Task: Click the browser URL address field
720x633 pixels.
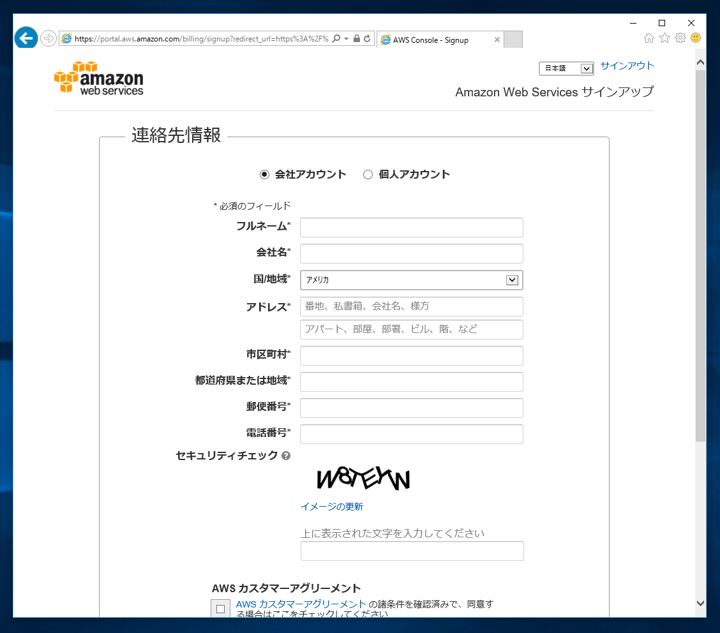Action: (201, 39)
